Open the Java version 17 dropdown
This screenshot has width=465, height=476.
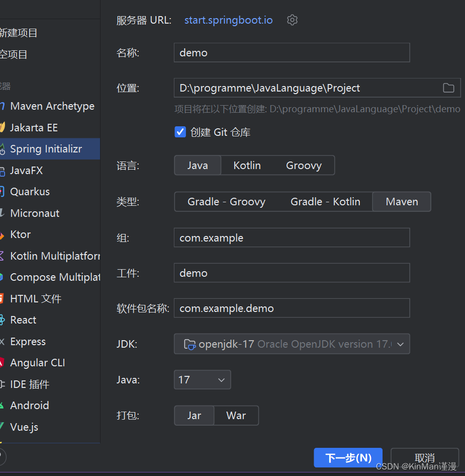point(202,380)
